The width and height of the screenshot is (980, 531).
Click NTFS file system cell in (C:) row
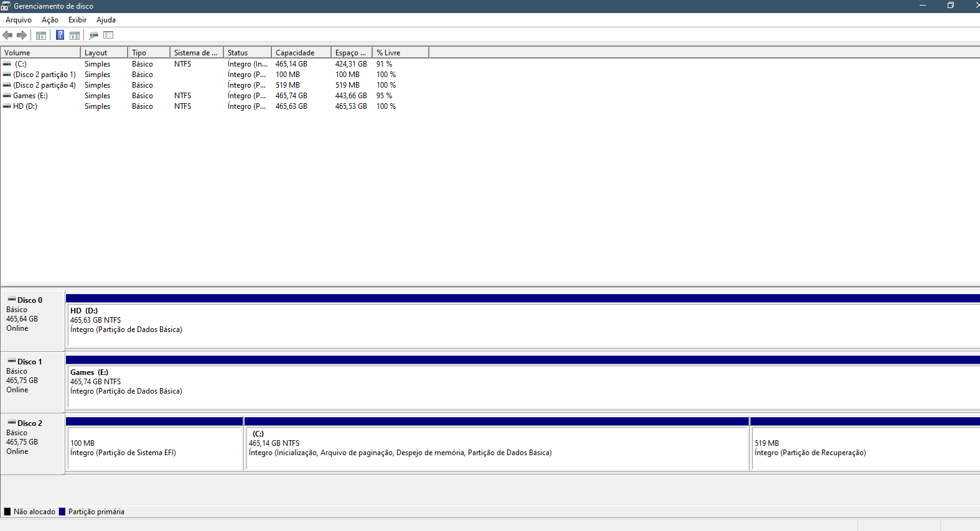pos(182,64)
